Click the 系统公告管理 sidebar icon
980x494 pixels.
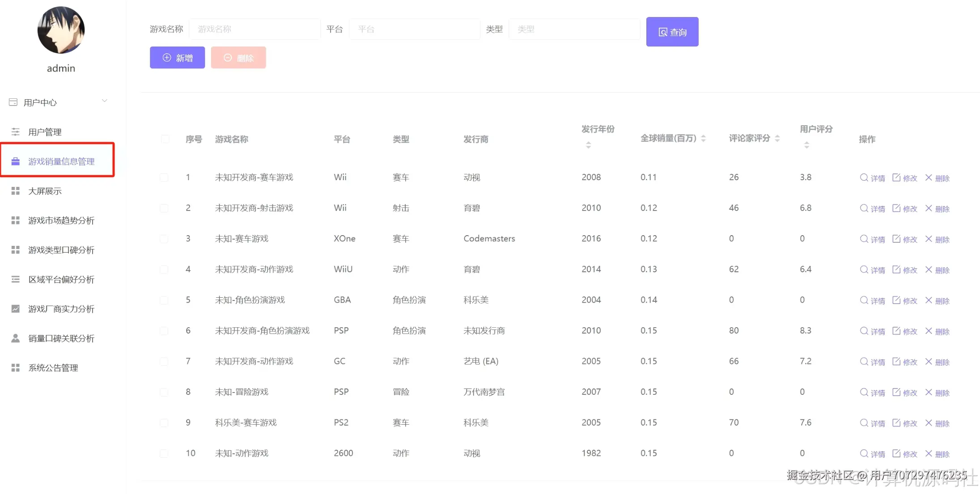click(x=15, y=367)
